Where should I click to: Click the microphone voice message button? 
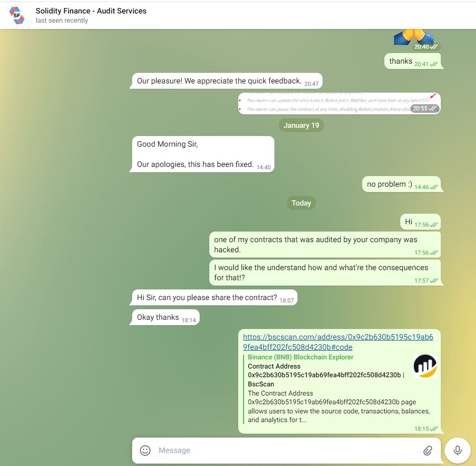458,451
